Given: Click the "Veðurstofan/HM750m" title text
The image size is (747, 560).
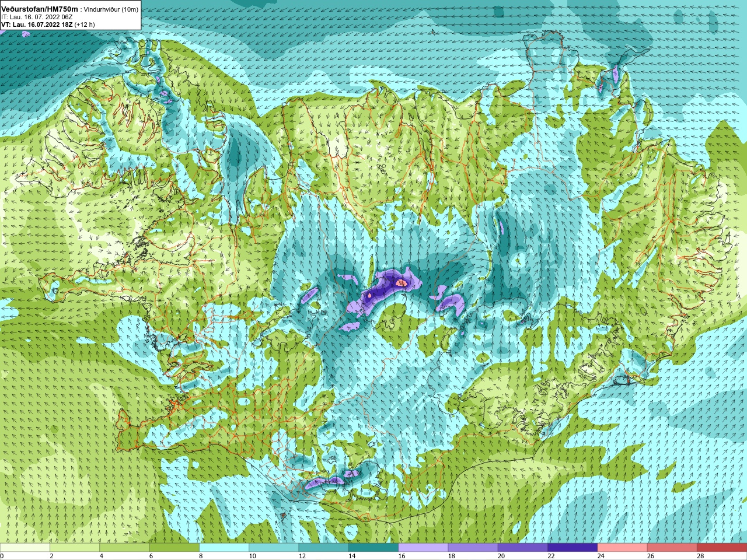Looking at the screenshot, I should (39, 9).
